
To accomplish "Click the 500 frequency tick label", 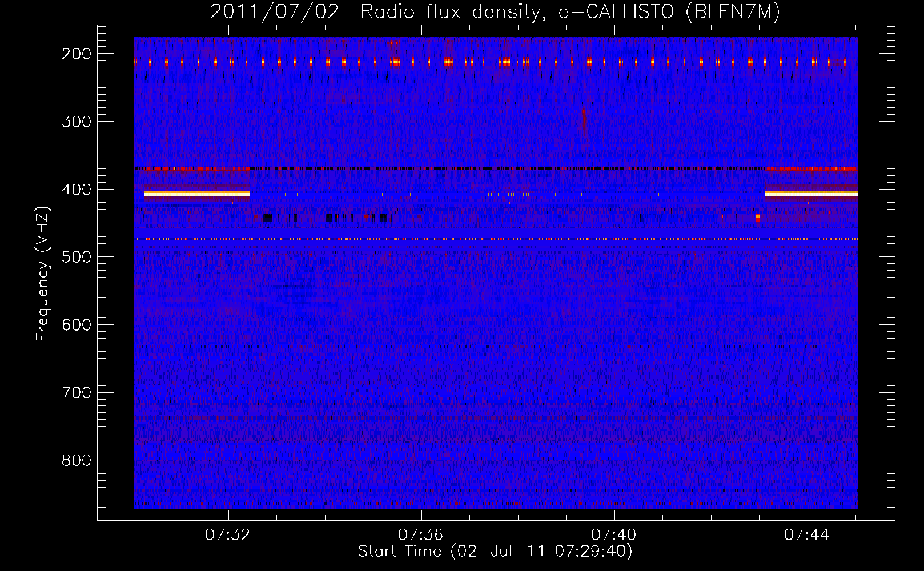I will [x=77, y=257].
